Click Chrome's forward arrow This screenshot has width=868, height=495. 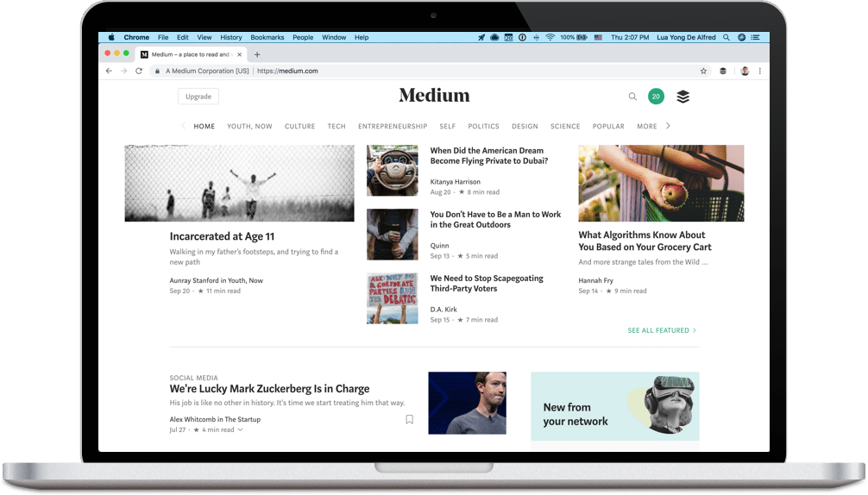pos(124,71)
